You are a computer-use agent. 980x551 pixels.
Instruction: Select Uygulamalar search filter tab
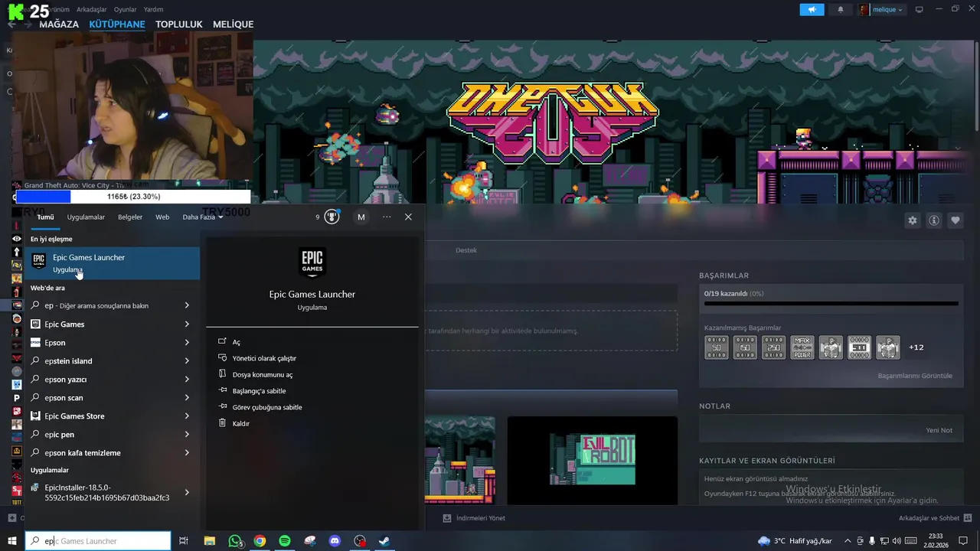86,217
